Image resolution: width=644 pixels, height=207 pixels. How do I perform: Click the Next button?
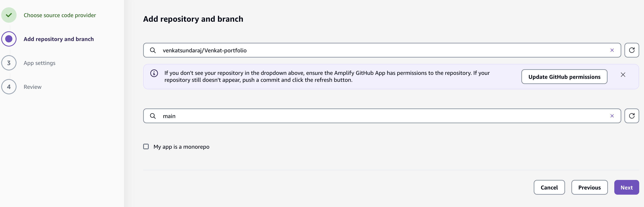click(x=626, y=187)
